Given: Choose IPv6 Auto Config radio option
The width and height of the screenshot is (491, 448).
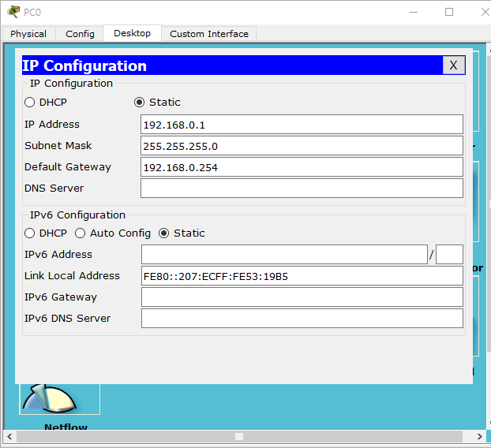Looking at the screenshot, I should (81, 233).
